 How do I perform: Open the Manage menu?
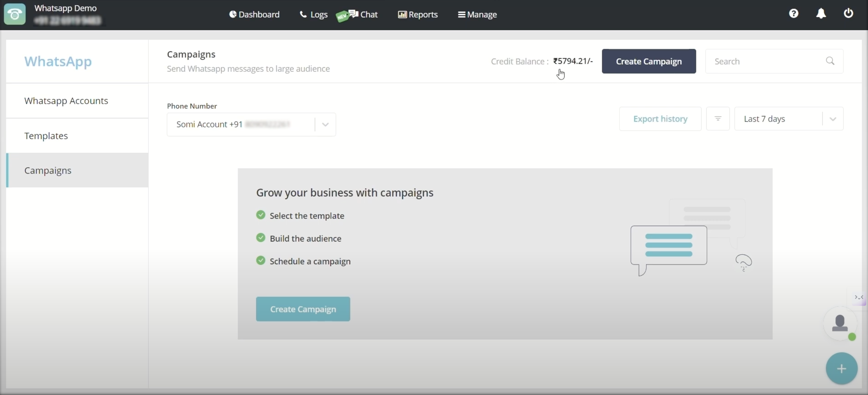[477, 15]
